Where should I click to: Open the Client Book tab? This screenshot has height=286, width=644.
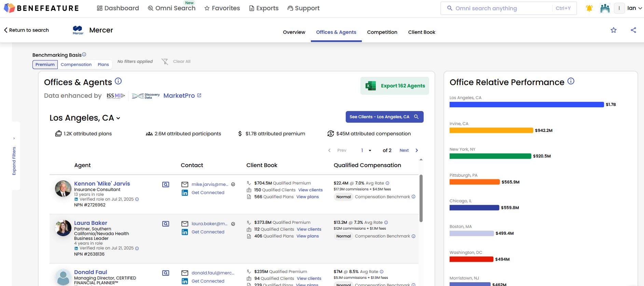click(x=422, y=32)
